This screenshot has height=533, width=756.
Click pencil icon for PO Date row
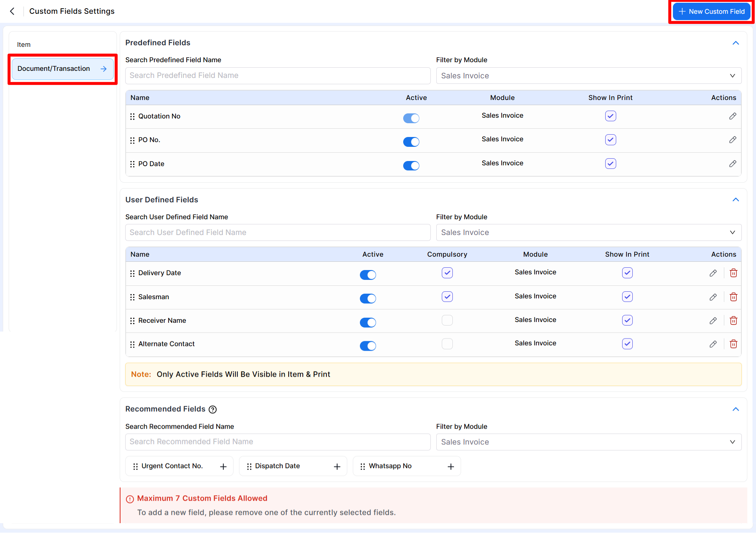pos(732,164)
